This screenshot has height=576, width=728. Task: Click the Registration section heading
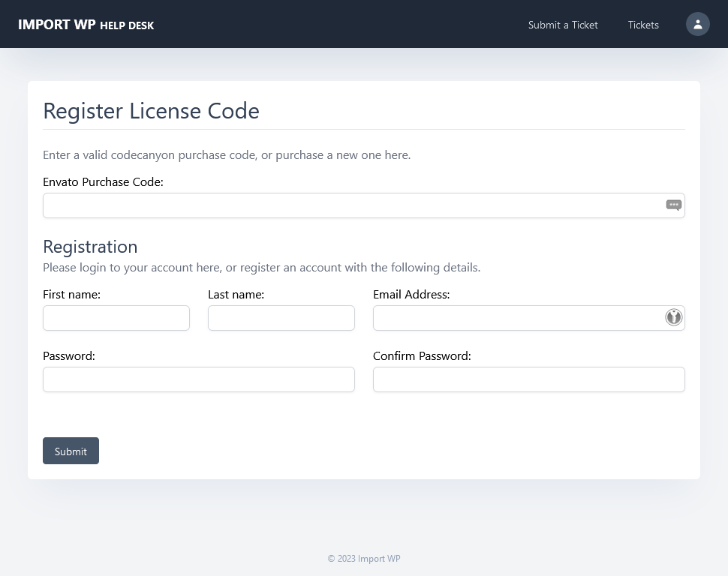[x=90, y=247]
